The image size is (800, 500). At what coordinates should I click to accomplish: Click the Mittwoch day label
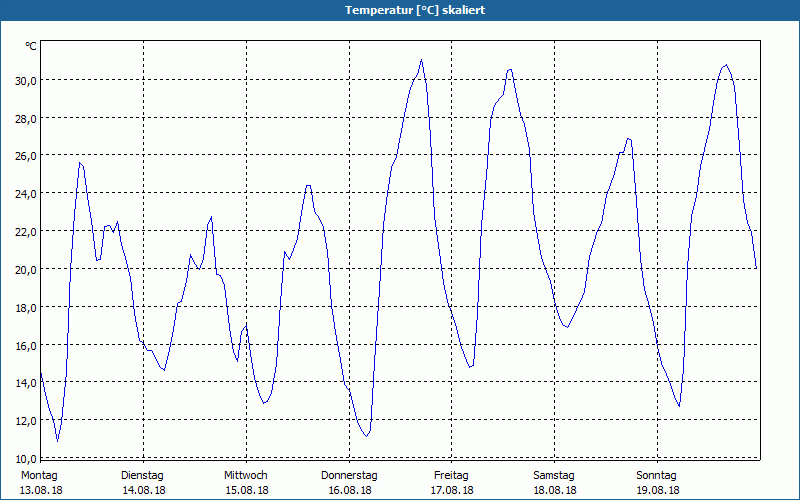point(246,476)
